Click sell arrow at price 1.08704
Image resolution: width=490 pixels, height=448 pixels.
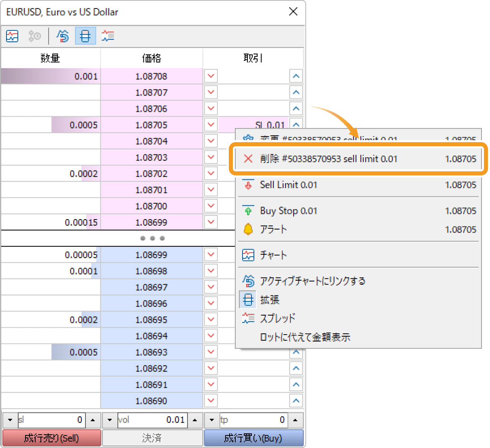click(x=211, y=141)
